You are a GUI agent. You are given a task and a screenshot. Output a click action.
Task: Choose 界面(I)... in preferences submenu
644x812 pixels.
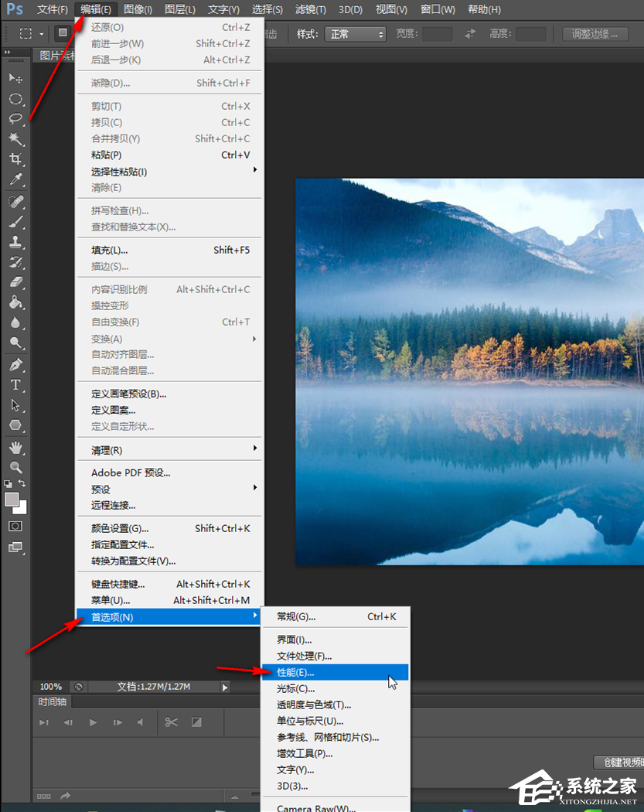[x=335, y=640]
